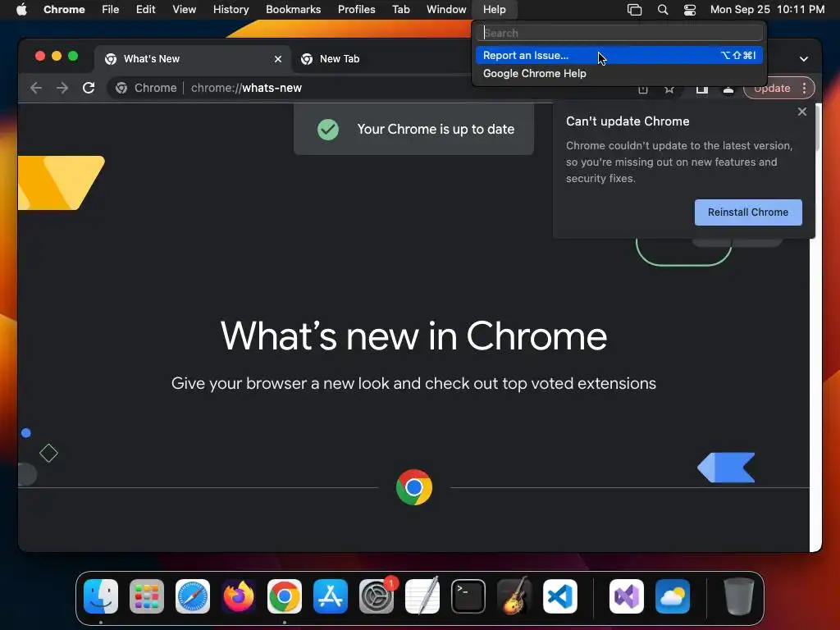Screen dimensions: 840x630
Task: Bookmark this tab with star icon
Action: tap(669, 89)
